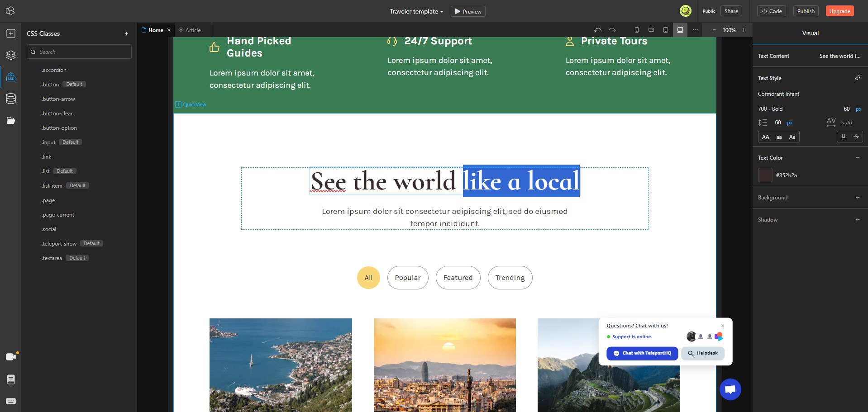Open the Data Sources database icon
Image resolution: width=868 pixels, height=412 pixels.
(11, 99)
